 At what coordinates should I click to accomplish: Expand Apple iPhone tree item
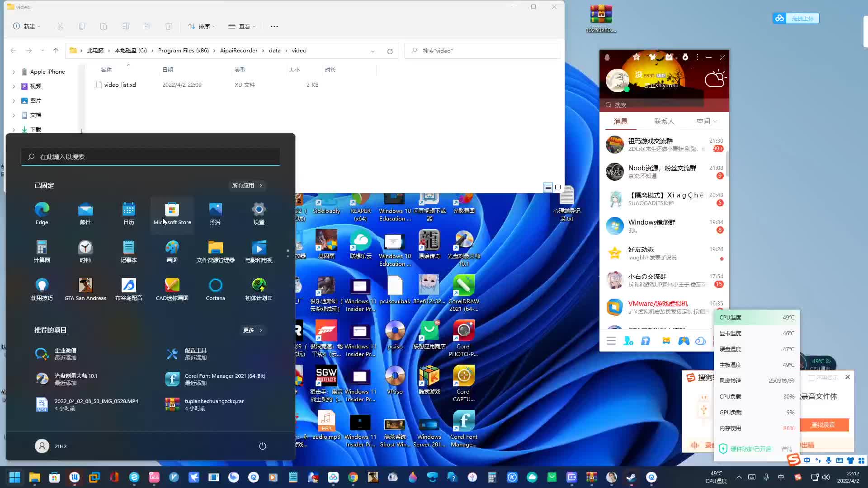[x=13, y=71]
